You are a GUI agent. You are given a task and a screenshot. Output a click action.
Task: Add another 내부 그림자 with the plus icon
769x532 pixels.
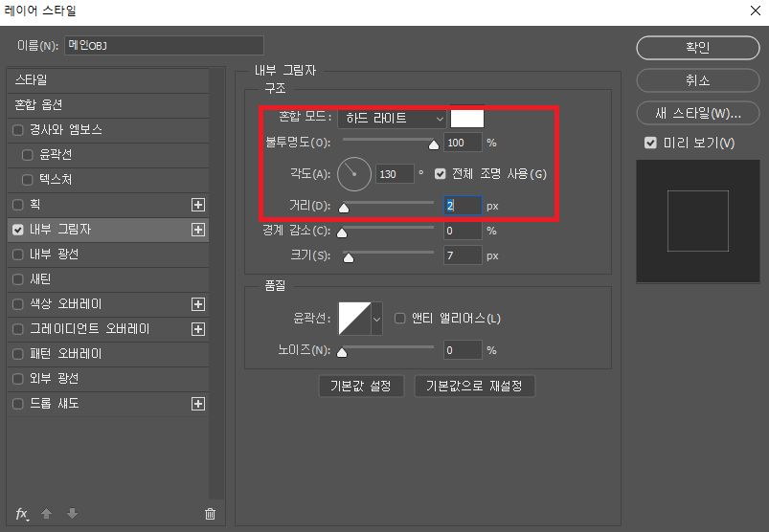[x=198, y=230]
